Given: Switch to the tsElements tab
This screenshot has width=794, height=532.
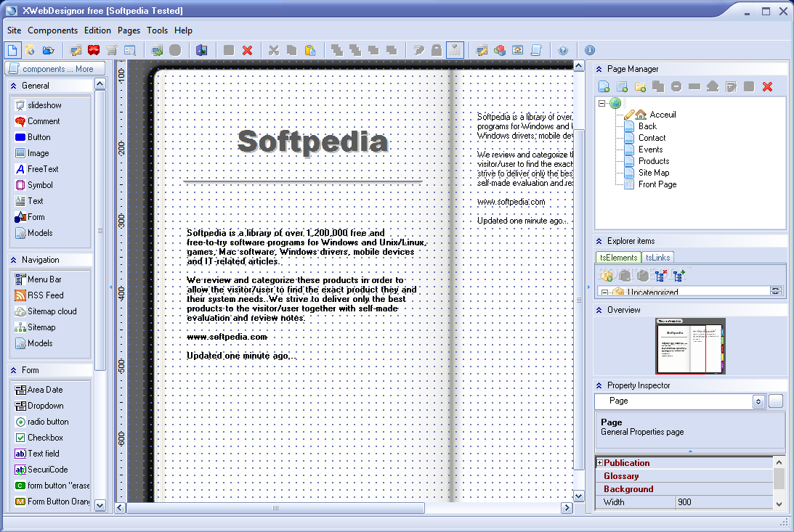Looking at the screenshot, I should [618, 258].
